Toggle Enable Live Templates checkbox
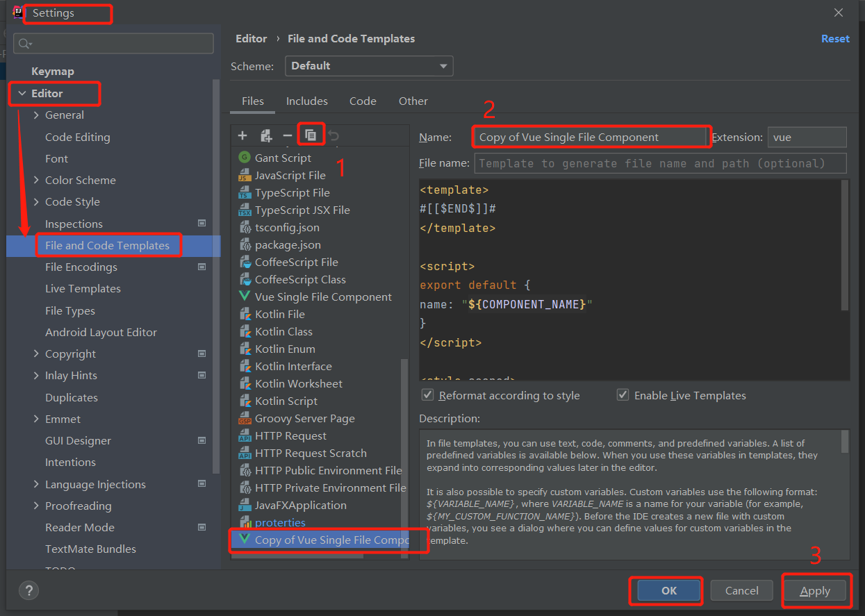 (x=623, y=395)
